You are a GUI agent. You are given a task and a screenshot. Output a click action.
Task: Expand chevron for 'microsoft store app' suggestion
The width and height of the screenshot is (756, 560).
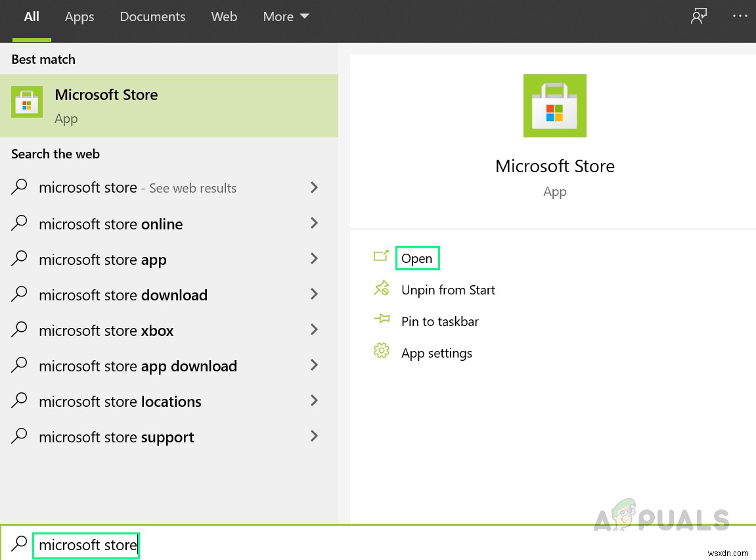click(x=315, y=258)
